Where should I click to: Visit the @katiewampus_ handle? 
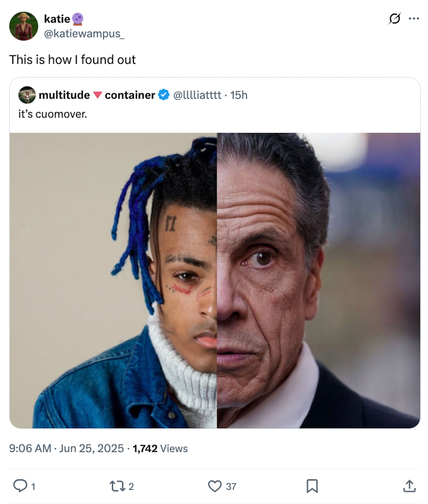84,33
